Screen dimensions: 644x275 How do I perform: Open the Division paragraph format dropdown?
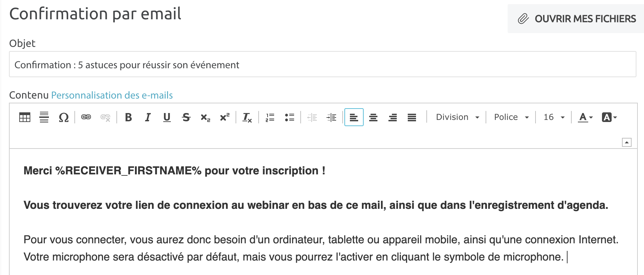pos(457,117)
